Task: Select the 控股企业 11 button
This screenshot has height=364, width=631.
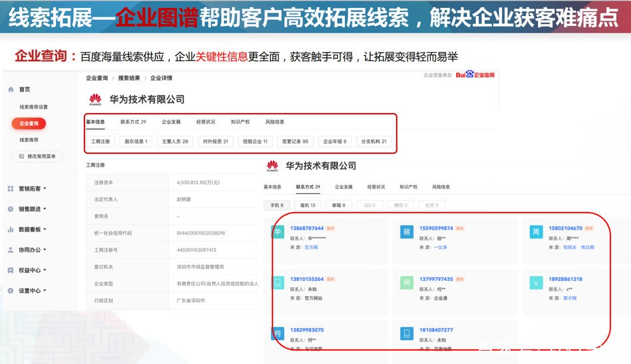Action: pyautogui.click(x=255, y=141)
